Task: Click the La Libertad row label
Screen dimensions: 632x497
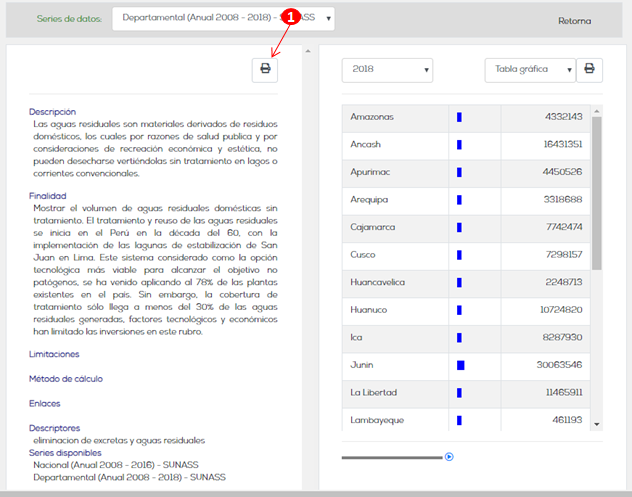Action: [x=374, y=393]
